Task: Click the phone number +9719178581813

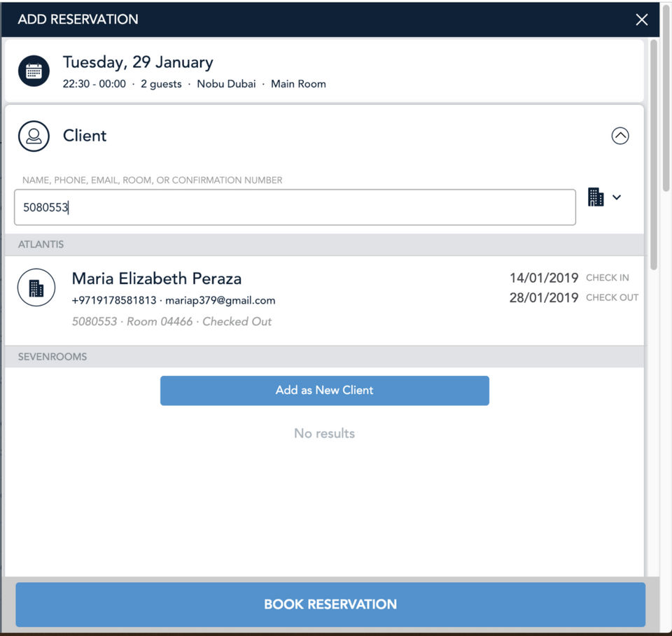Action: [114, 301]
